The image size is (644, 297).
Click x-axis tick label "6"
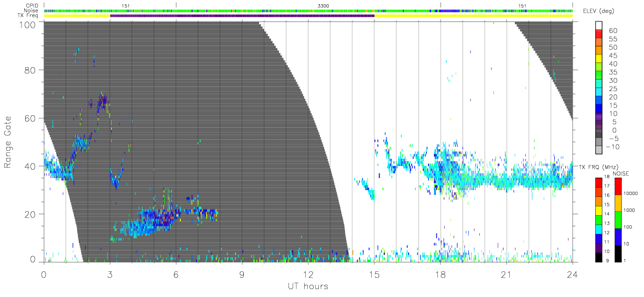pos(176,274)
